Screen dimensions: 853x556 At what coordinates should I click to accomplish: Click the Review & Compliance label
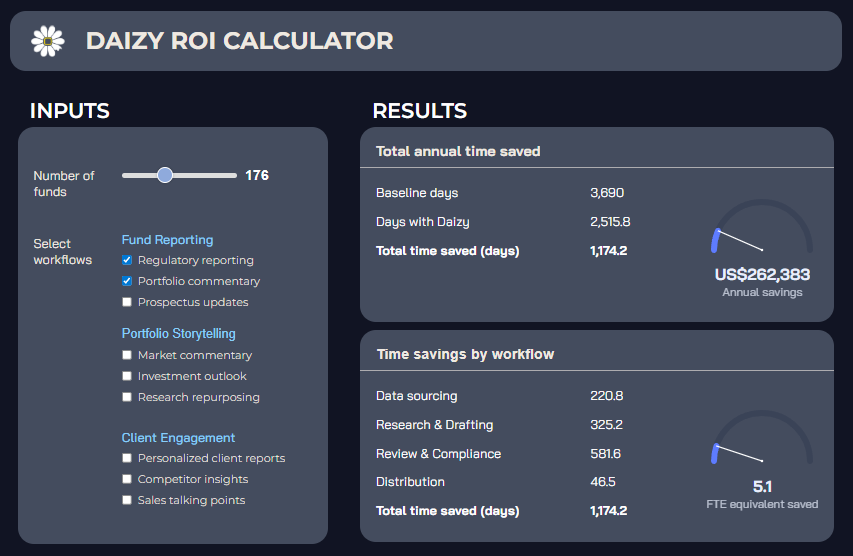(438, 453)
